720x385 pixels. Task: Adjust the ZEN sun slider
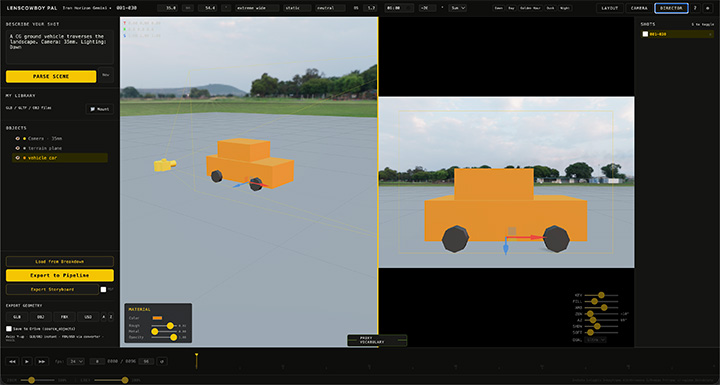602,314
